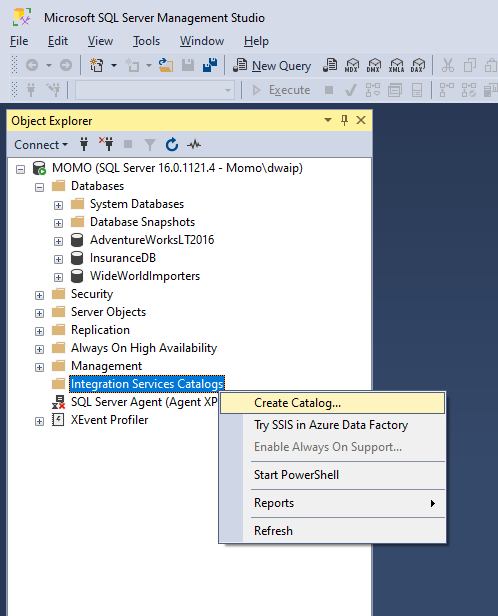Pin the Object Explorer panel

coord(344,120)
